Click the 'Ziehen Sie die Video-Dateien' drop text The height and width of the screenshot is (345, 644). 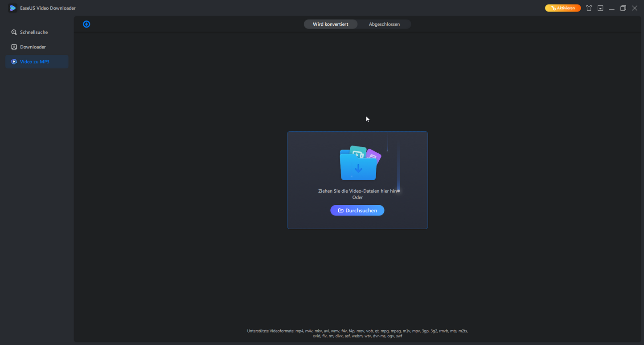coord(357,191)
